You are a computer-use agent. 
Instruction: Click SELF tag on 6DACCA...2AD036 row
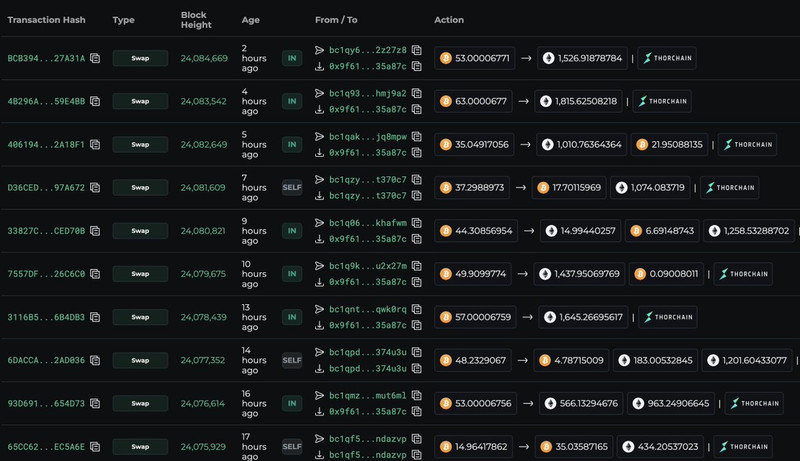coord(292,360)
